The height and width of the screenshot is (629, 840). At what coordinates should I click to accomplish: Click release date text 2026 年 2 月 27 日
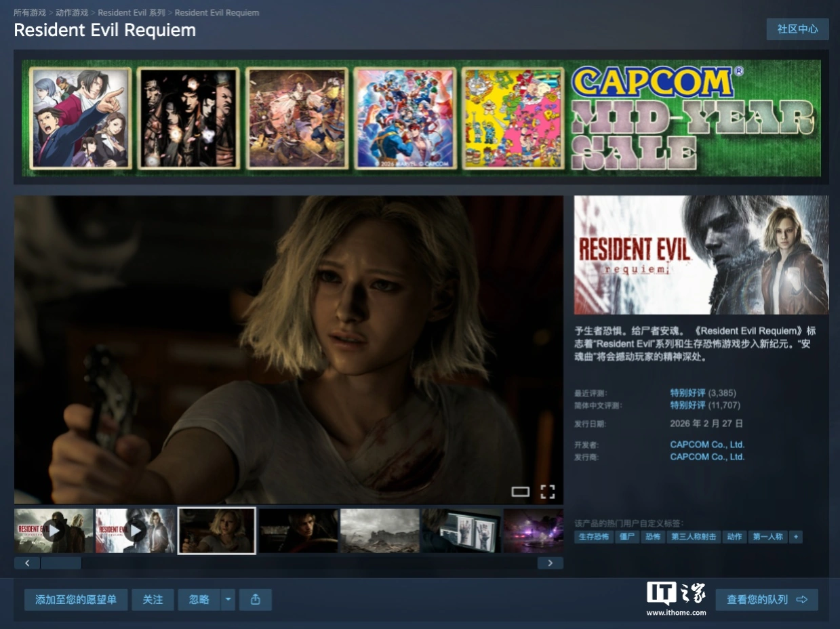tap(707, 424)
